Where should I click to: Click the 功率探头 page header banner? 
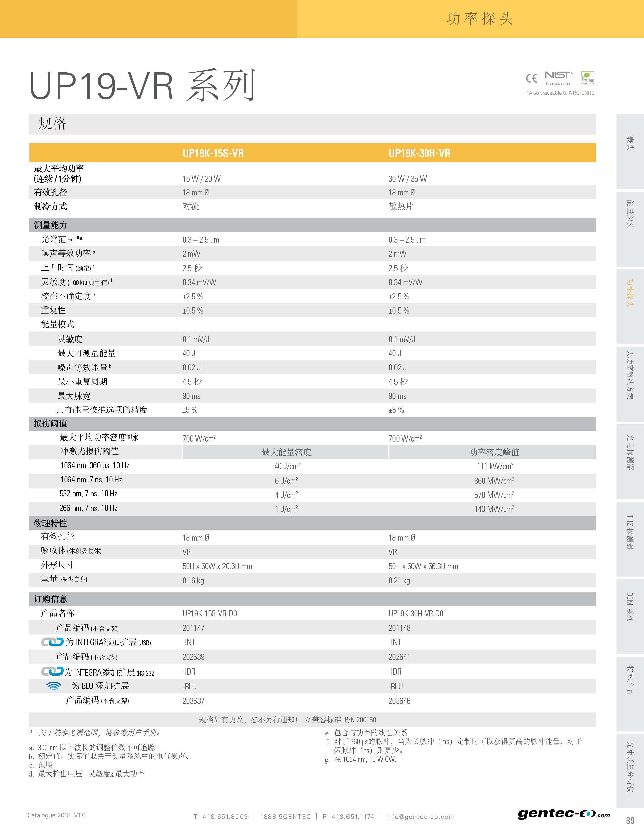[479, 19]
